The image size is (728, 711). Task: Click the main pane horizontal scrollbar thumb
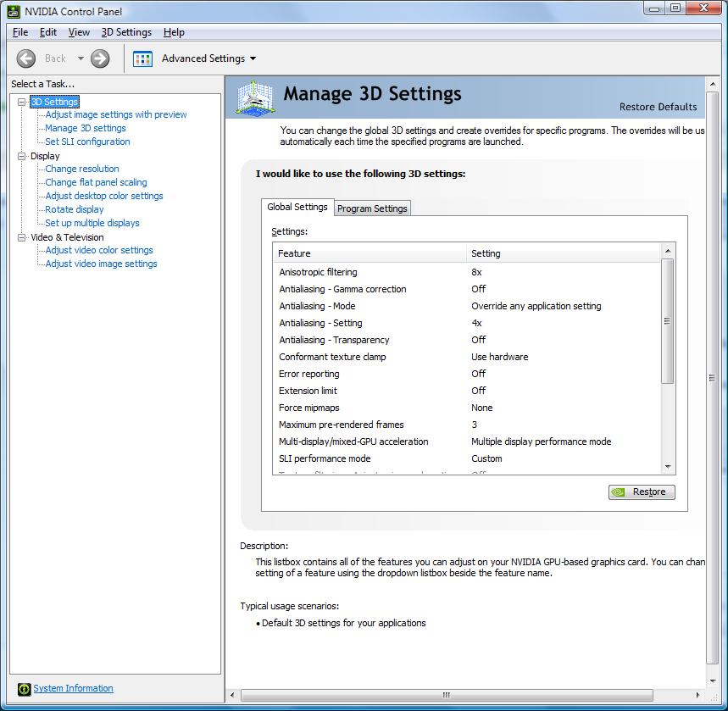point(447,695)
